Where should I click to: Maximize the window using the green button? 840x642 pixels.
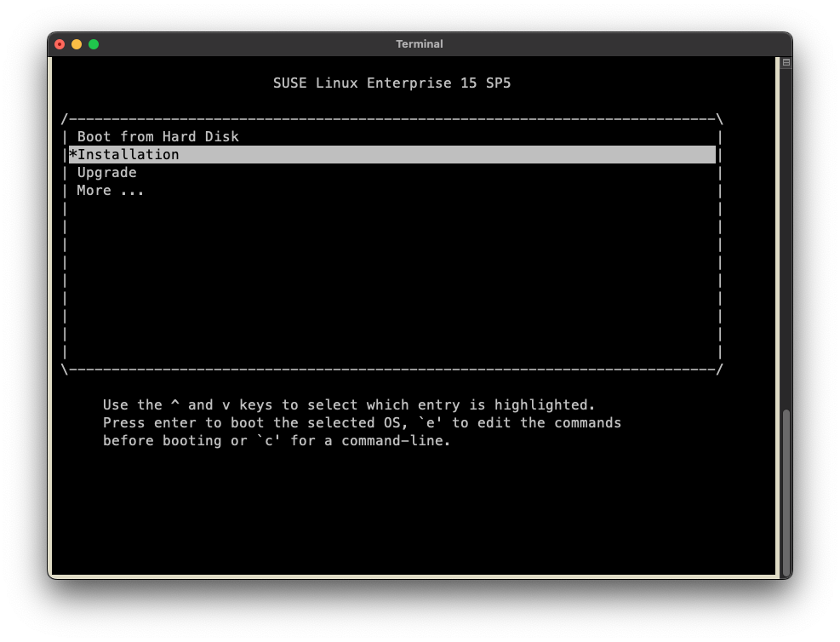[94, 44]
